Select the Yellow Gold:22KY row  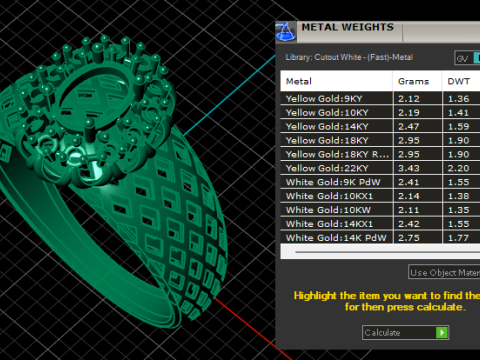click(380, 168)
